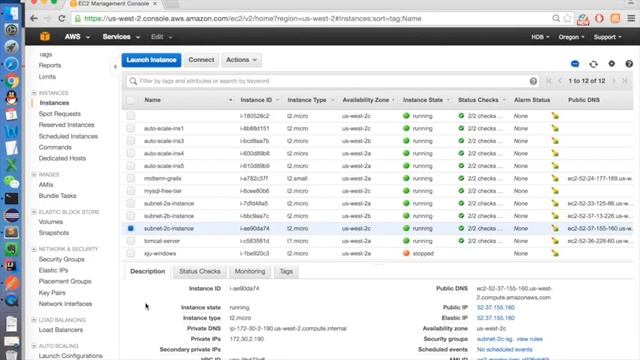Image resolution: width=640 pixels, height=360 pixels.
Task: Open Elastic IP 52.37.155.160 link
Action: pyautogui.click(x=496, y=318)
